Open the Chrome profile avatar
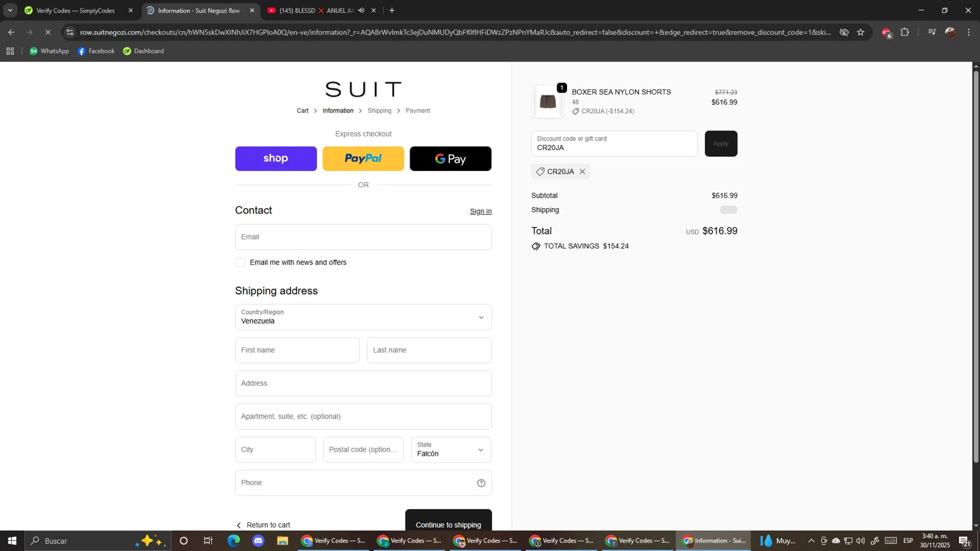 click(x=951, y=32)
